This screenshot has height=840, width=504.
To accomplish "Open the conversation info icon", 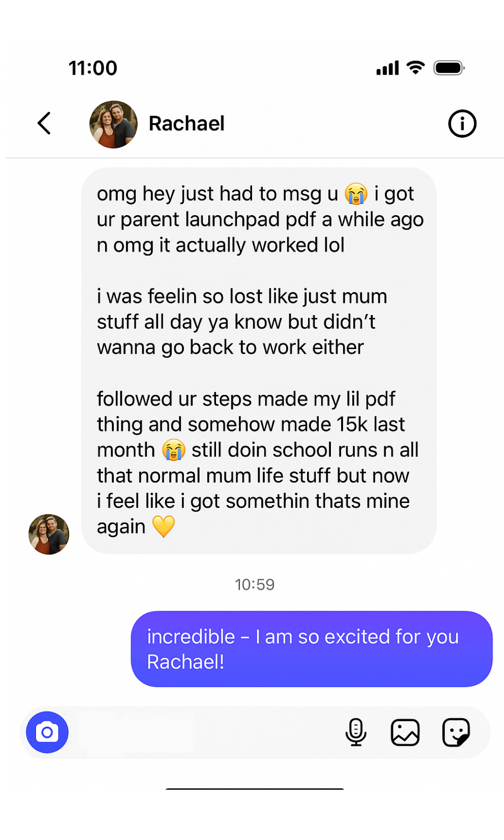I will tap(462, 124).
